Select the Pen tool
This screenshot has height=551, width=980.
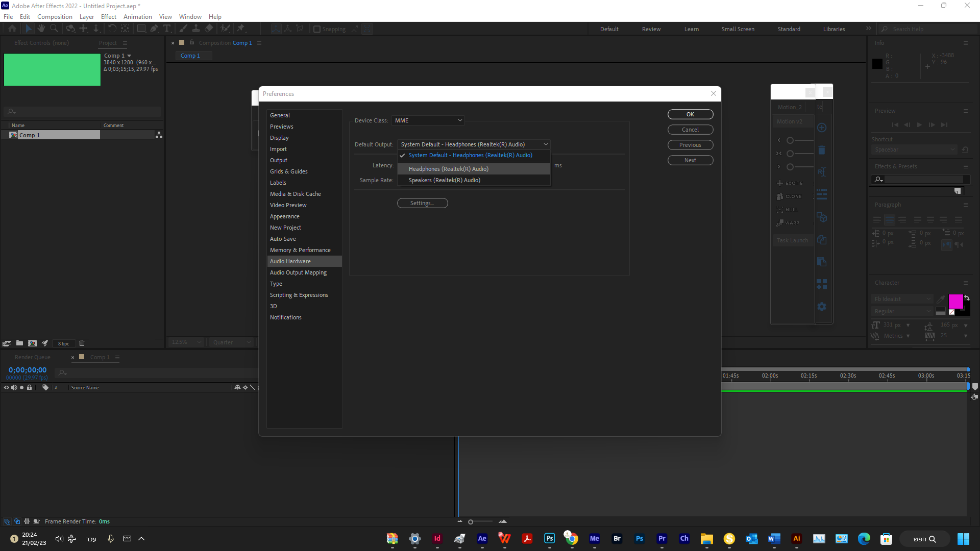tap(154, 29)
